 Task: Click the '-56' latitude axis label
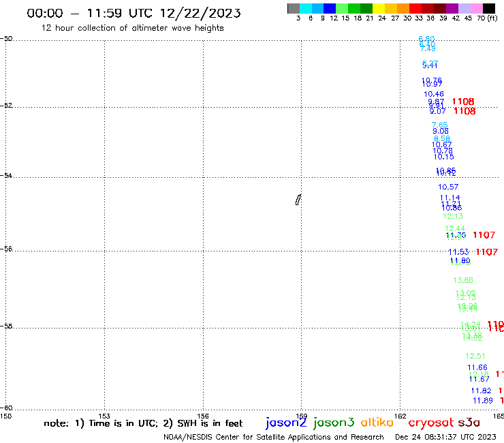click(x=6, y=249)
